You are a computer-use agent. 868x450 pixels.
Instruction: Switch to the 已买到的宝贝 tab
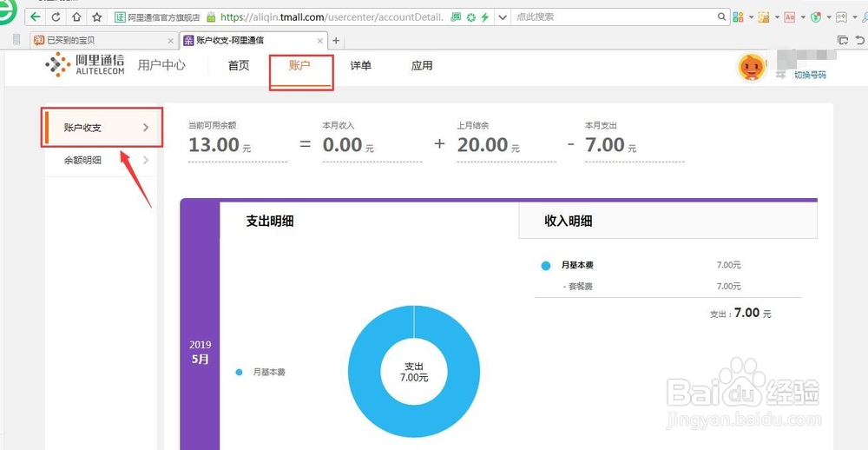tap(102, 41)
